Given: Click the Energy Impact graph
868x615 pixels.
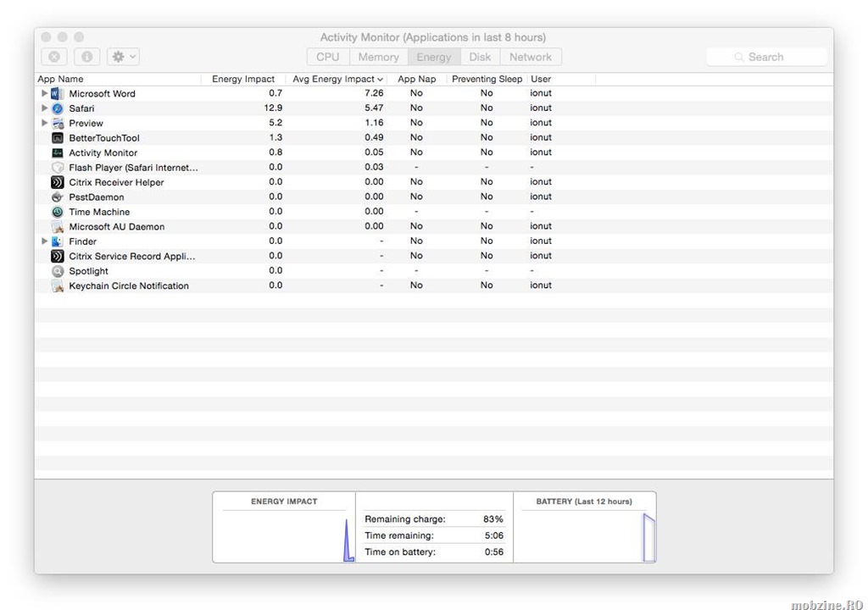Looking at the screenshot, I should [285, 536].
